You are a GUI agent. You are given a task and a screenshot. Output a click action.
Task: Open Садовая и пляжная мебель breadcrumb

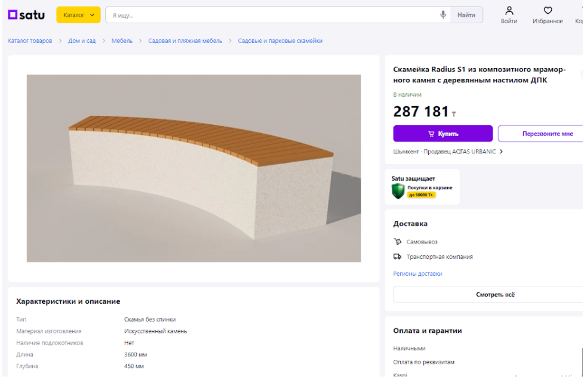185,41
